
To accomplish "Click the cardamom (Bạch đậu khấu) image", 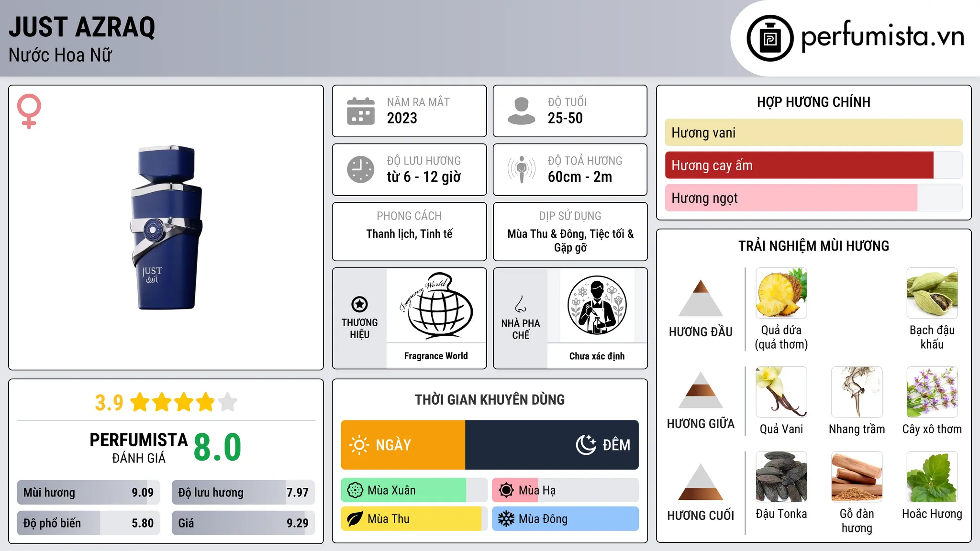I will [x=932, y=293].
